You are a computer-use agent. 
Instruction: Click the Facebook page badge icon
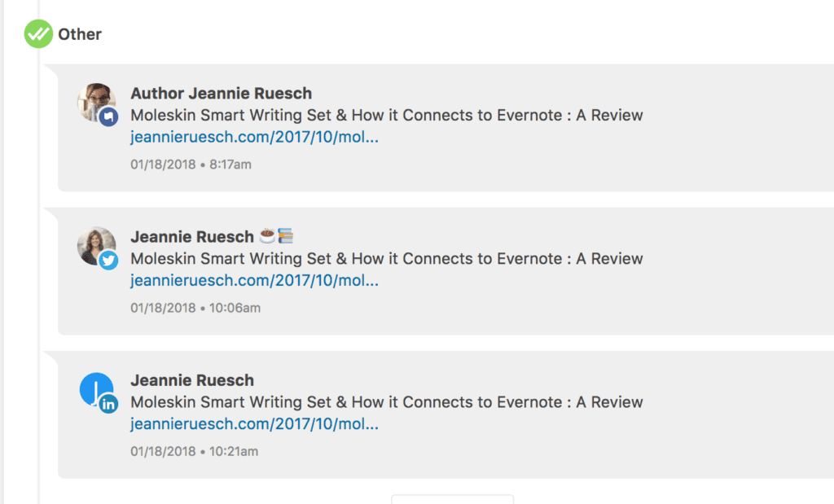click(x=108, y=116)
